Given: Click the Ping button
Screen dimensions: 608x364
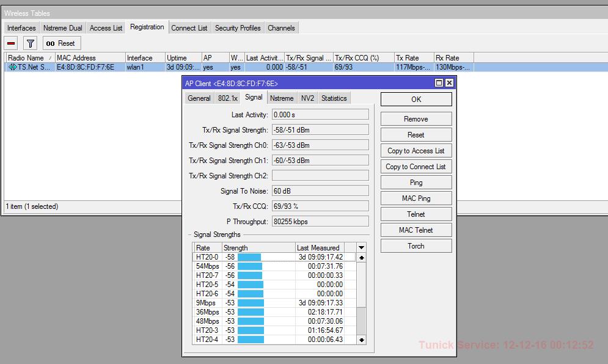Looking at the screenshot, I should pos(416,183).
